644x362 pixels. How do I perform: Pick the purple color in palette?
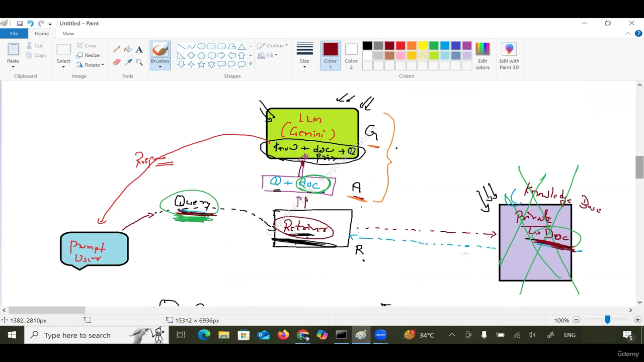pyautogui.click(x=467, y=46)
